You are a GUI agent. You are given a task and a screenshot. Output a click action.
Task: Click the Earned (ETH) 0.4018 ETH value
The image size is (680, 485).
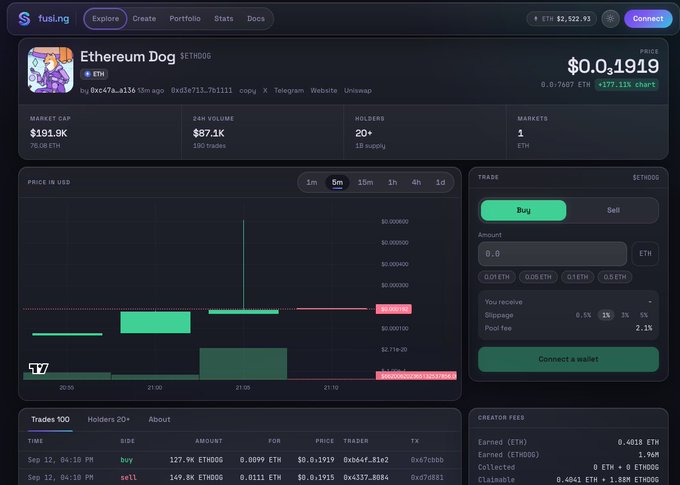tap(638, 442)
